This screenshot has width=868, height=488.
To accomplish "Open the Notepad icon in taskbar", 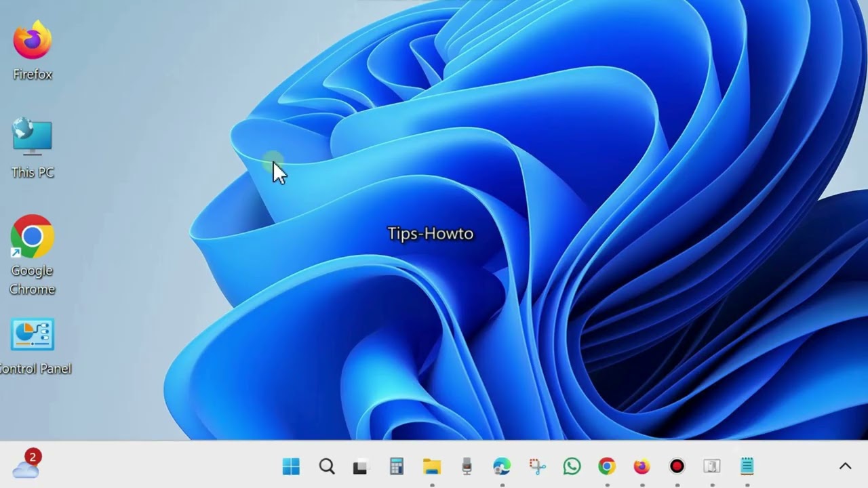I will [747, 466].
